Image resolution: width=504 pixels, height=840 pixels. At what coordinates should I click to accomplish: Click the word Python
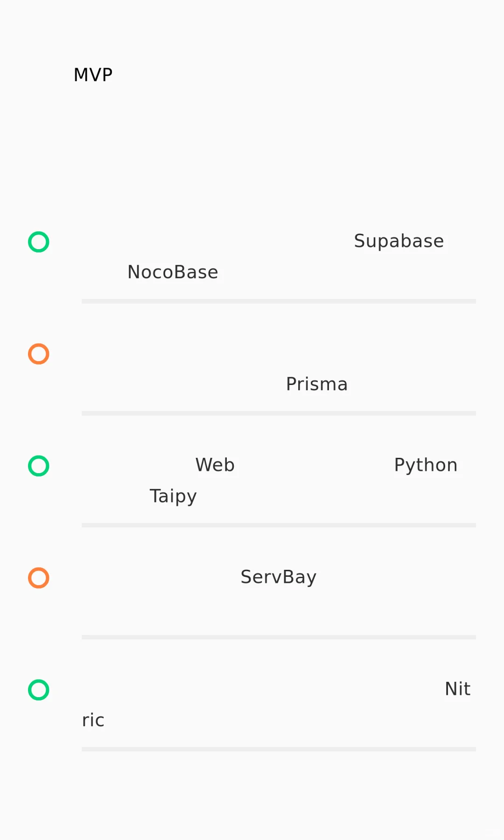426,465
